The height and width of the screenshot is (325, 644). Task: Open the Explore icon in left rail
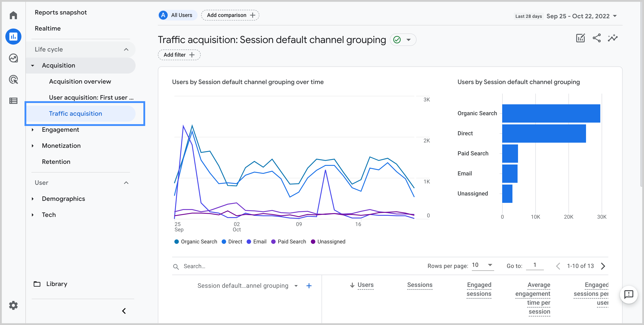coord(13,58)
